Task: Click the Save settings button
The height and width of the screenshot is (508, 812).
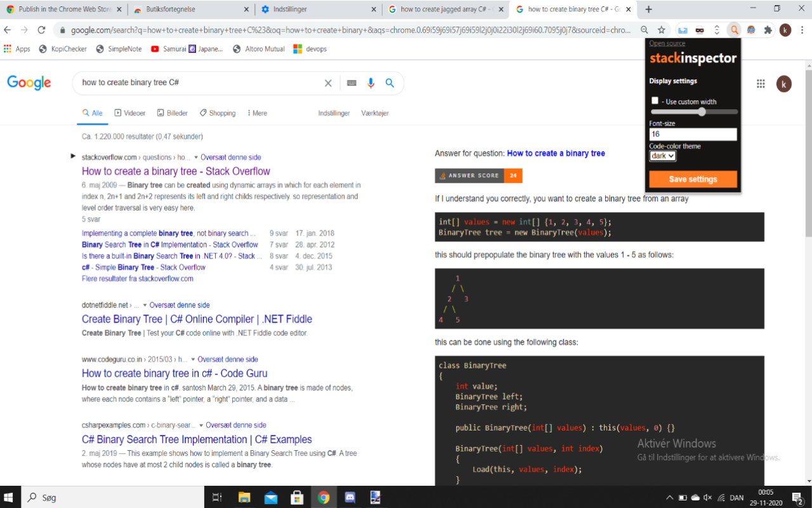Action: point(693,179)
